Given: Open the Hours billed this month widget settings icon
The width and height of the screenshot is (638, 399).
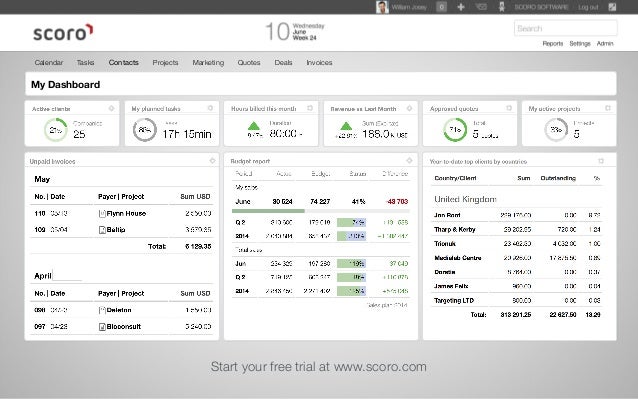Looking at the screenshot, I should (310, 108).
